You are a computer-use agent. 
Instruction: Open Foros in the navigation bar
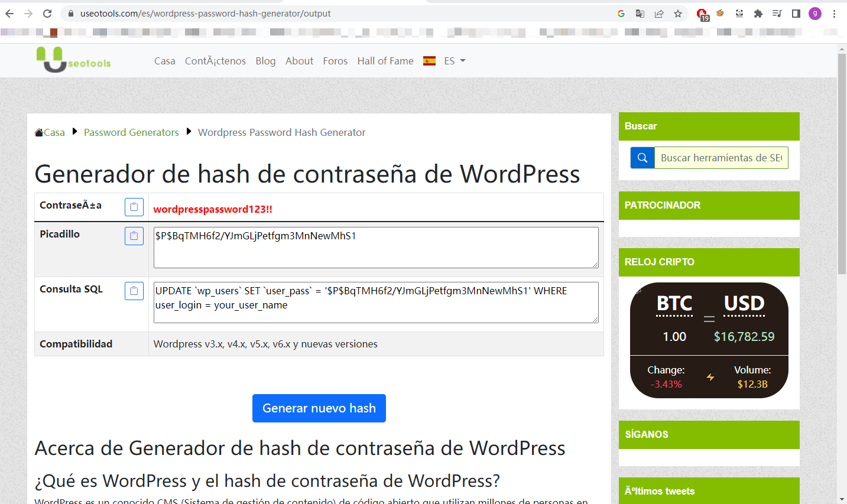point(335,61)
